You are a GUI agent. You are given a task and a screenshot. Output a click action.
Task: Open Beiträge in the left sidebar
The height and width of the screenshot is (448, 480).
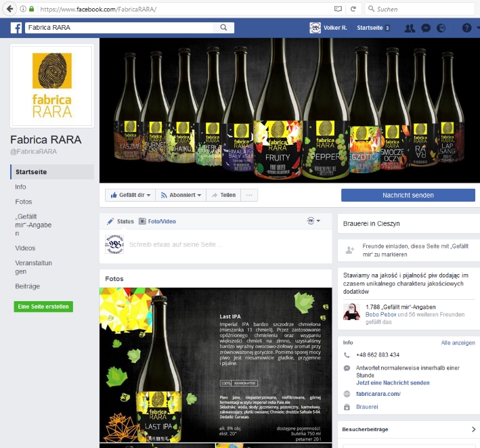coord(28,286)
